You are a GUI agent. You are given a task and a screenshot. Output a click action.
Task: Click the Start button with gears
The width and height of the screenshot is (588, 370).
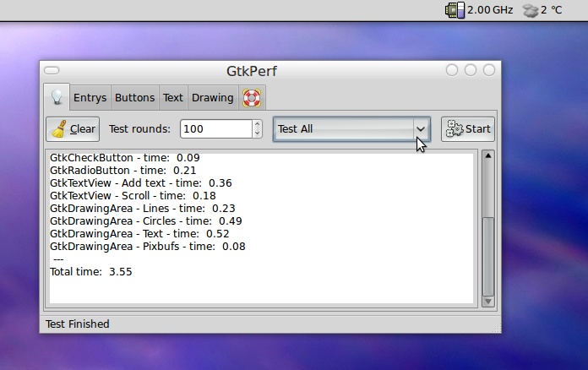(x=468, y=129)
